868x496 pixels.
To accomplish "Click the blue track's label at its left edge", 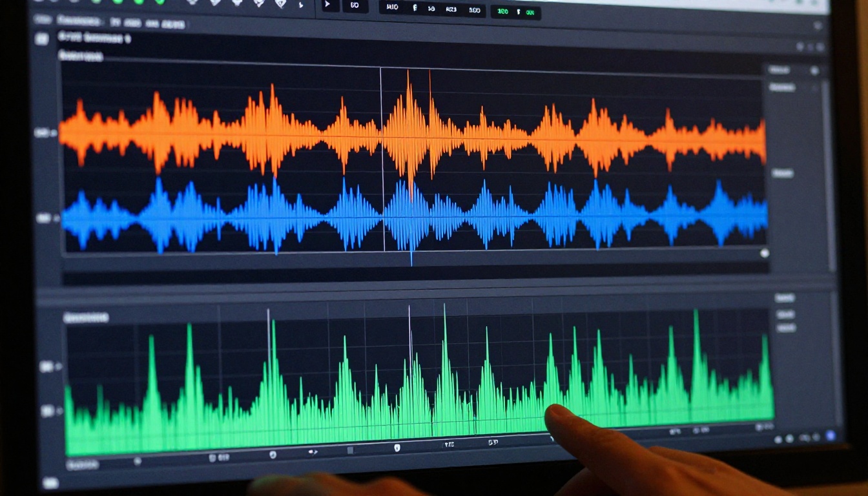I will point(44,218).
